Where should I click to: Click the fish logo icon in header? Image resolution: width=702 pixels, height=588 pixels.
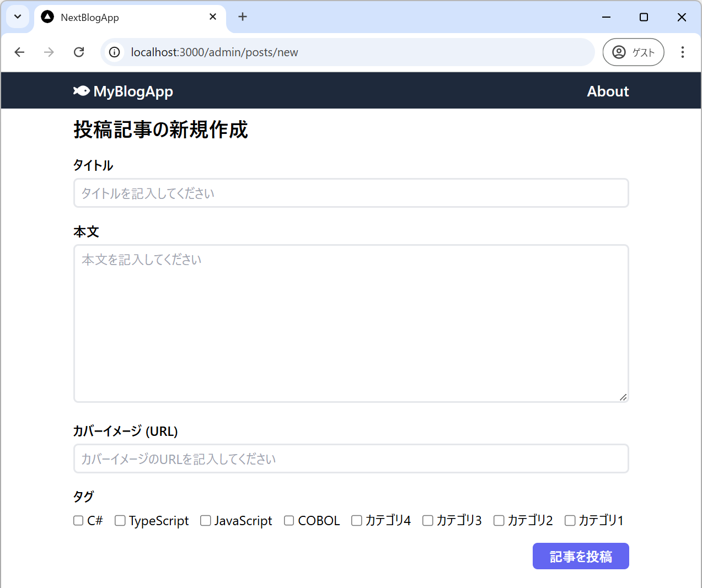pyautogui.click(x=81, y=91)
